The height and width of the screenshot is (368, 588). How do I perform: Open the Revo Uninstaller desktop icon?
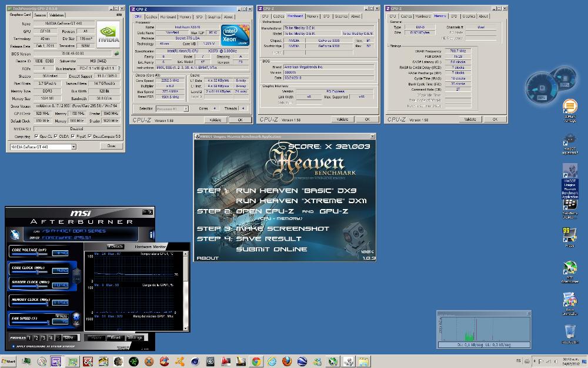click(570, 303)
